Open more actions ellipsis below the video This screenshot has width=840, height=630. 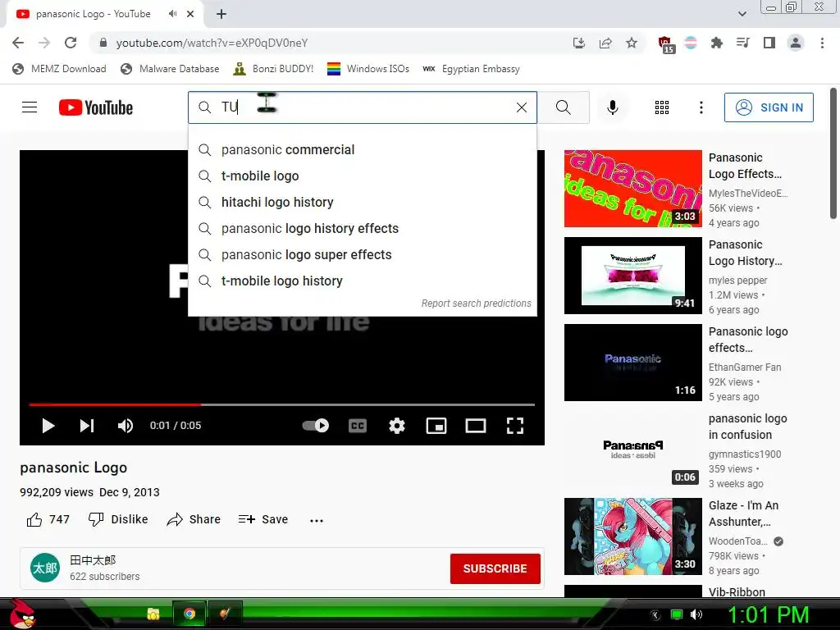coord(317,520)
